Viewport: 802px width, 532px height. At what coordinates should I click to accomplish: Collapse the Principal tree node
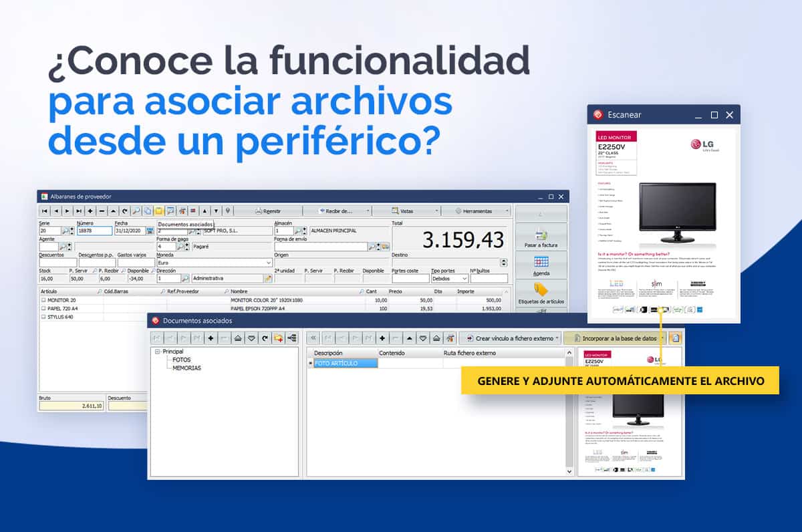pyautogui.click(x=157, y=352)
